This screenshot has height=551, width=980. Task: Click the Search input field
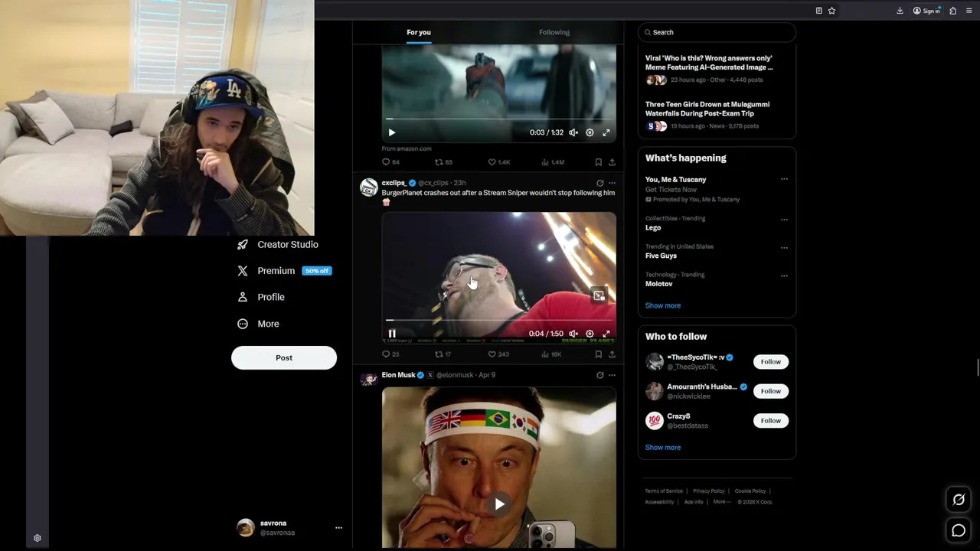[717, 32]
